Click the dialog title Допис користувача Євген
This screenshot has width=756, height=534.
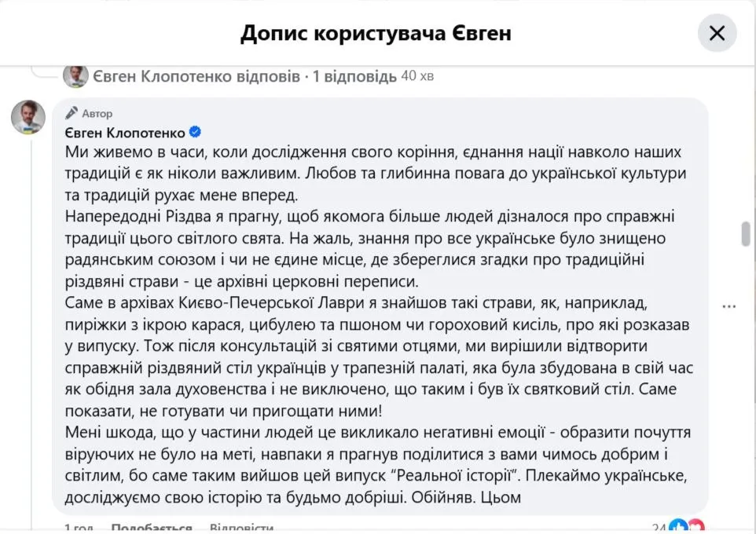[x=376, y=33]
